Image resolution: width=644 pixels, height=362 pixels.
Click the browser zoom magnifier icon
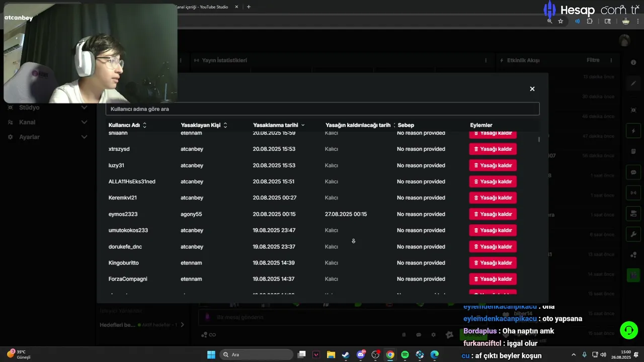(549, 21)
